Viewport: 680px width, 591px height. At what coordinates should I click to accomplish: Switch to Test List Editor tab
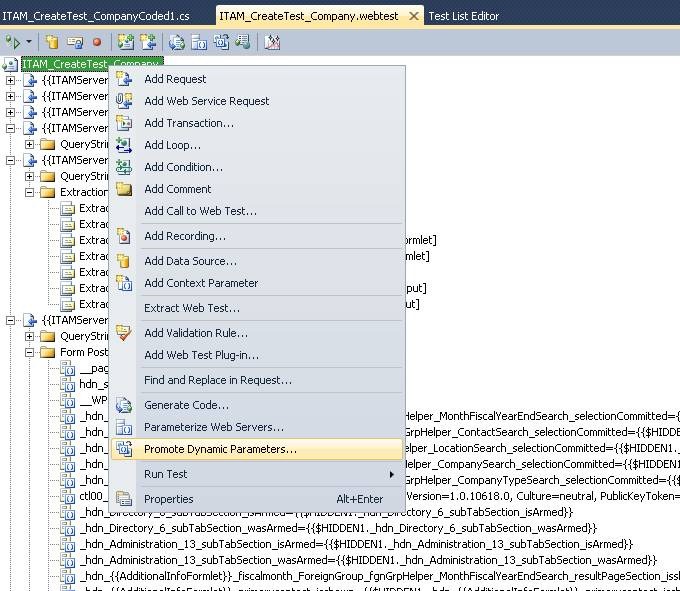coord(464,16)
